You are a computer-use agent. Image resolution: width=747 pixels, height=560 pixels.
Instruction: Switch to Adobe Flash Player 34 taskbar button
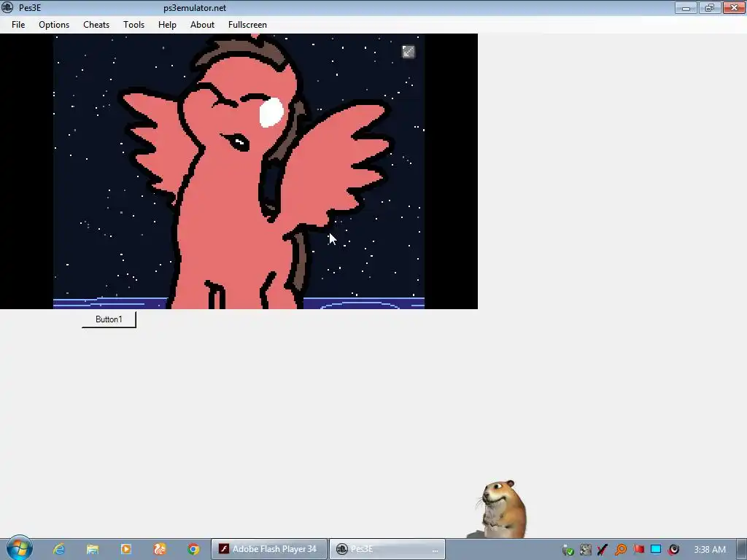click(x=269, y=549)
